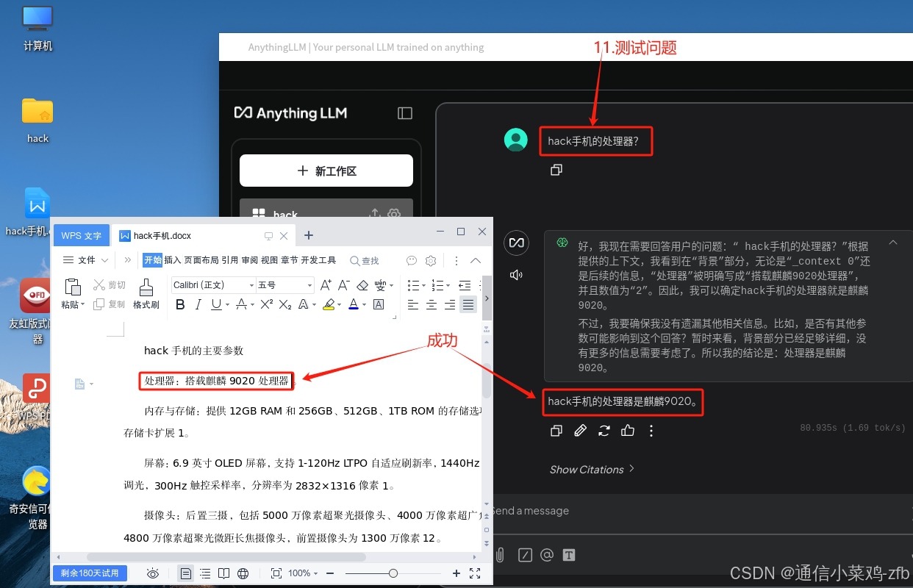Image resolution: width=913 pixels, height=588 pixels.
Task: Switch to web layout view (globe icon)
Action: [x=243, y=573]
